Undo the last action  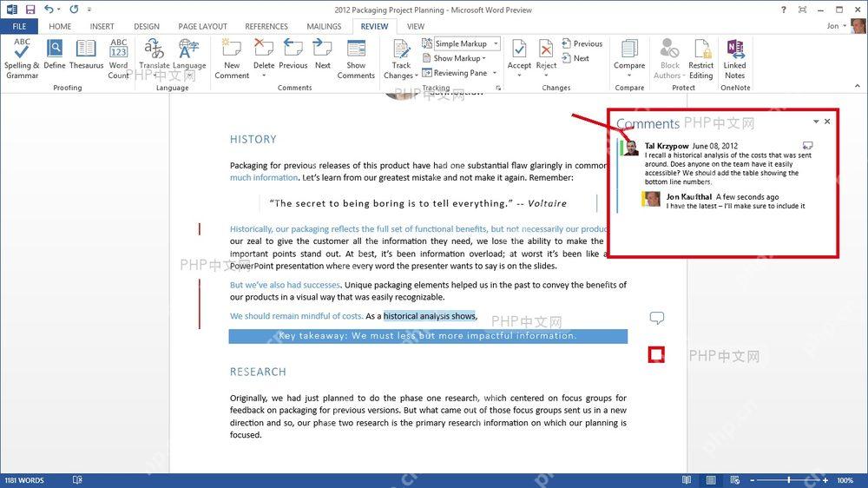click(x=49, y=10)
